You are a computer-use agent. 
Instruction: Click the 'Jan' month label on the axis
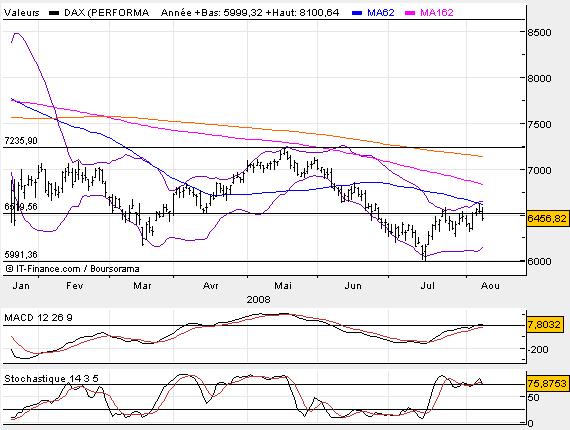(x=21, y=286)
